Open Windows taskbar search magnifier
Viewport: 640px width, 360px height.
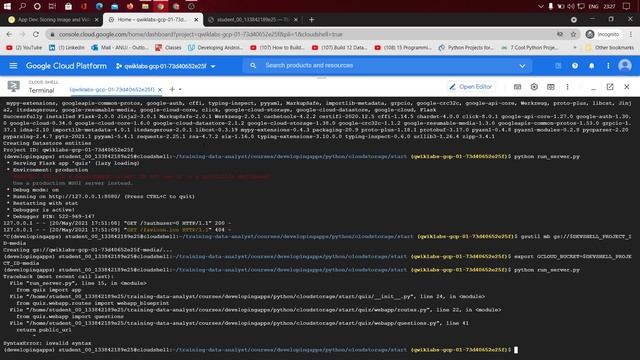click(22, 6)
